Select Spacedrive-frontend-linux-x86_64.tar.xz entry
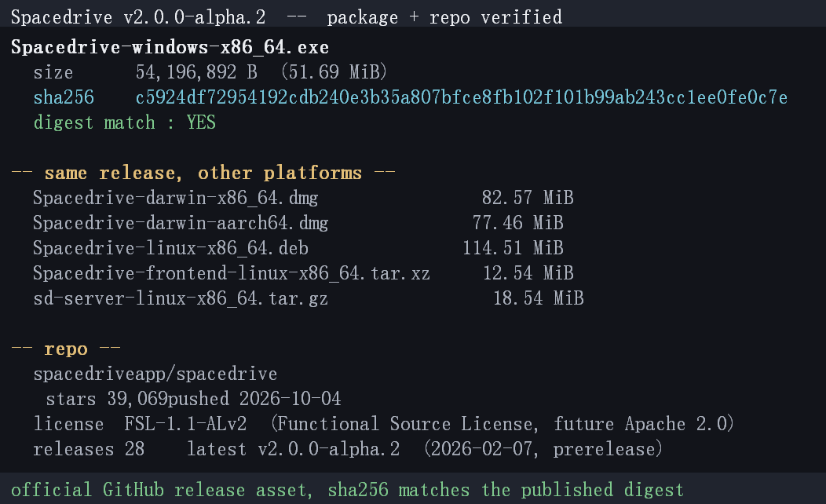The image size is (826, 504). [x=232, y=273]
